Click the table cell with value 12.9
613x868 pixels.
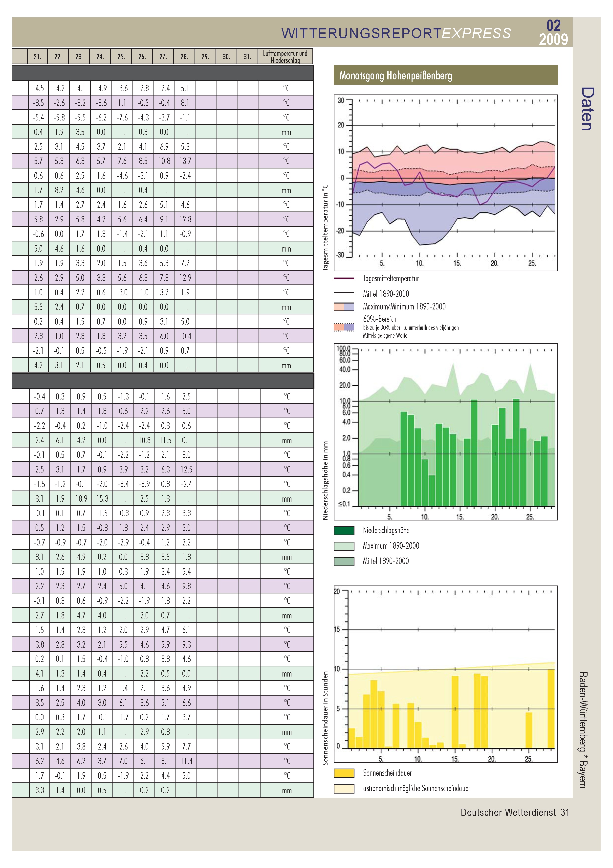click(185, 278)
